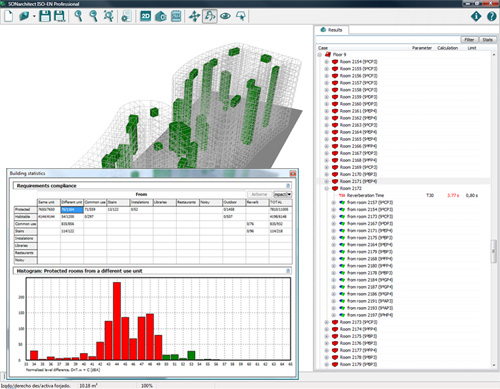Click the Filter button
The width and height of the screenshot is (500, 389).
click(x=469, y=40)
